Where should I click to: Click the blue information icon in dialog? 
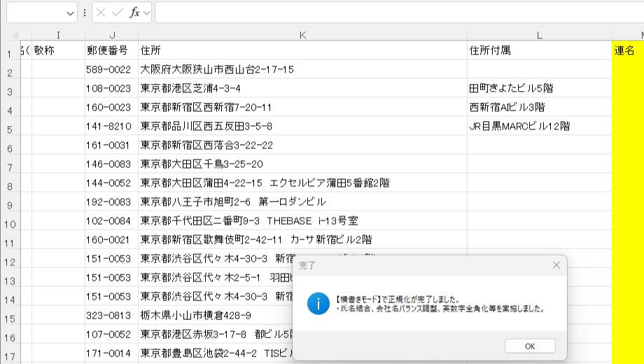(319, 303)
